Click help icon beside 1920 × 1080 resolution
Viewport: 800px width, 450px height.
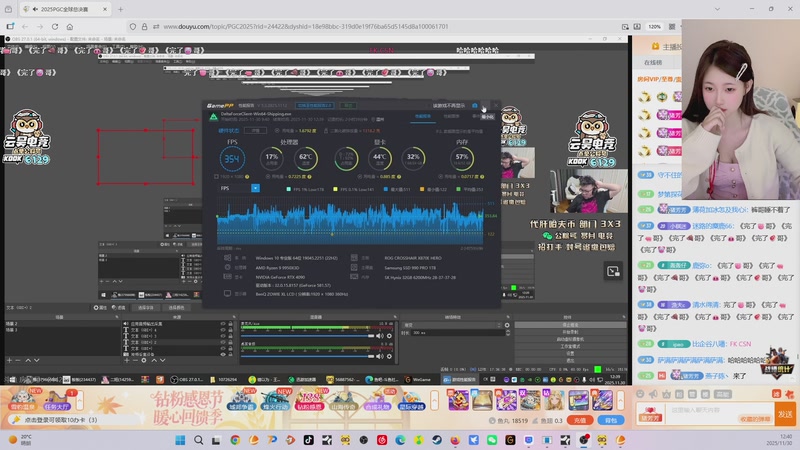coord(247,177)
